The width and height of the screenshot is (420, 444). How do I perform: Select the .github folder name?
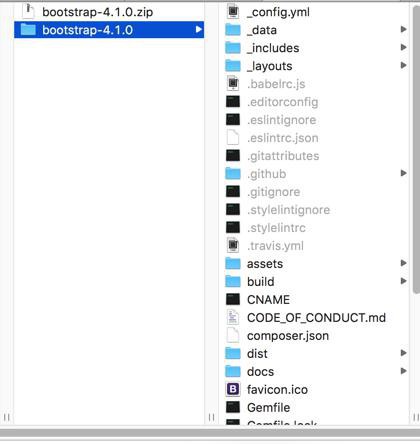coord(267,174)
